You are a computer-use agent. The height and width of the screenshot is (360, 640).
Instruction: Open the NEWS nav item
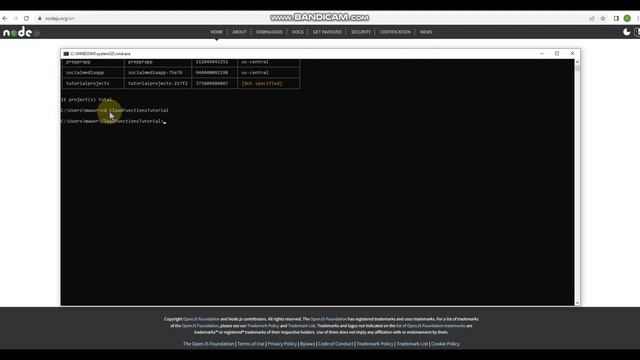[426, 32]
